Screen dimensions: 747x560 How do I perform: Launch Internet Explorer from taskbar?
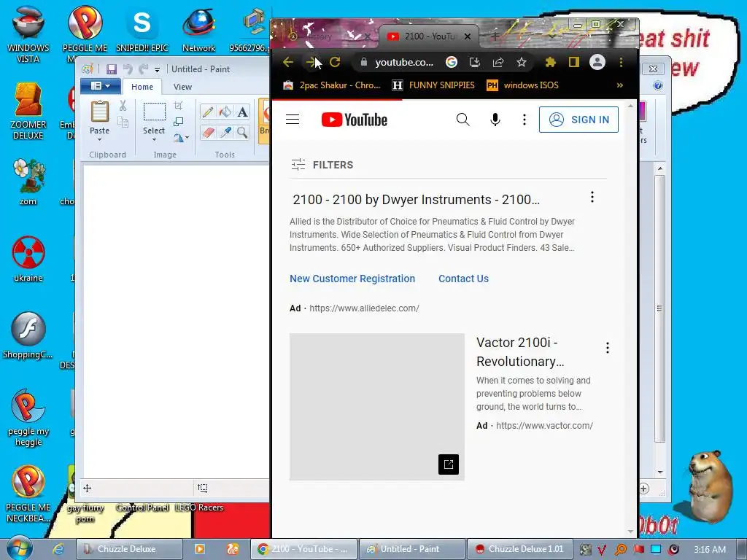pyautogui.click(x=58, y=549)
